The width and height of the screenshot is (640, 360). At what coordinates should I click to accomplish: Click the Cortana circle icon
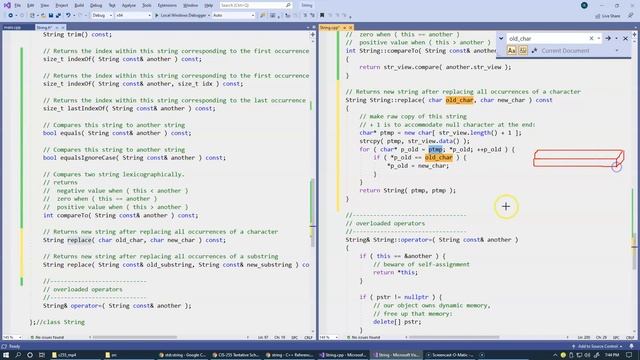click(30, 355)
